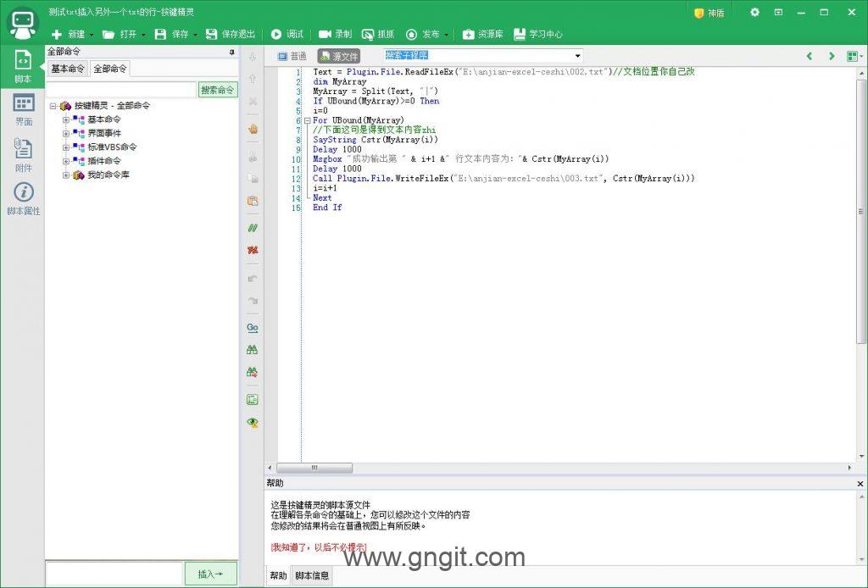Toggle the 源文件 (source) view
Screen dimensions: 868x588
click(x=338, y=56)
